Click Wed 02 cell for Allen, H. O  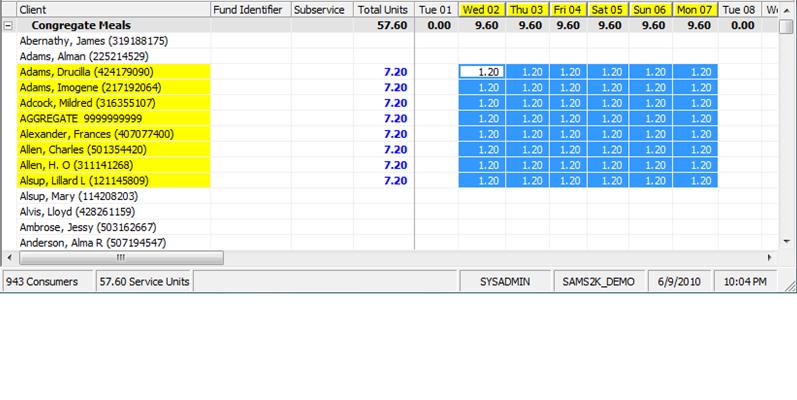coord(482,165)
